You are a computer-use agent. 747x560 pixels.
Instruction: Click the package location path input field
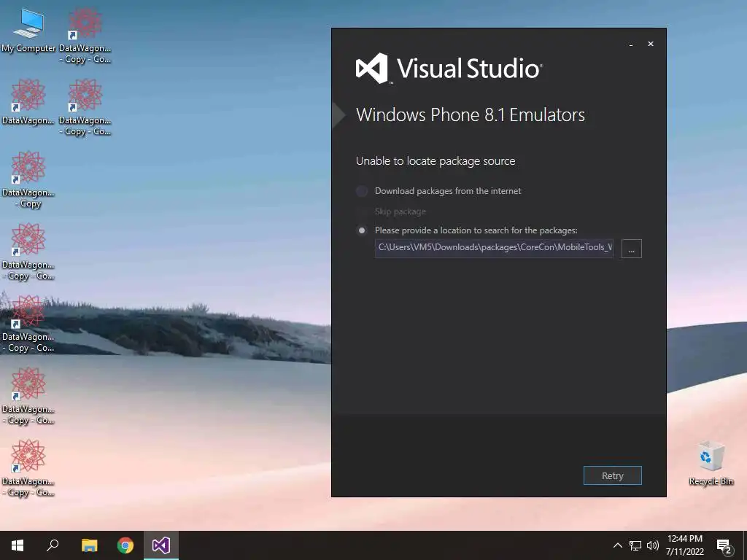coord(494,248)
